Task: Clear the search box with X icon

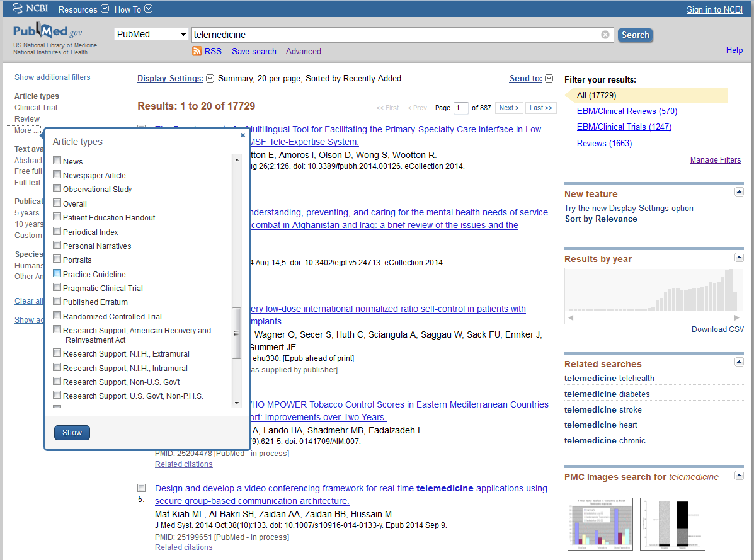Action: [x=605, y=35]
